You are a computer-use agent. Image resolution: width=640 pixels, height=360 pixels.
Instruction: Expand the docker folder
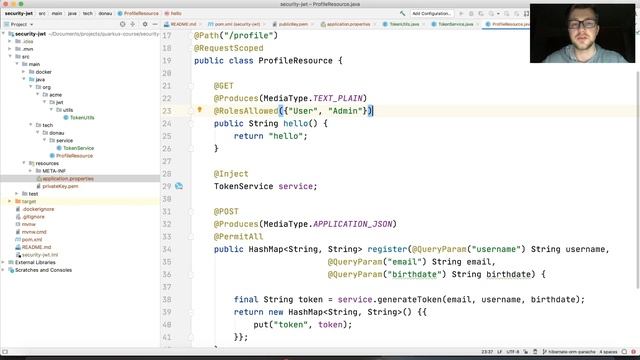pyautogui.click(x=24, y=72)
